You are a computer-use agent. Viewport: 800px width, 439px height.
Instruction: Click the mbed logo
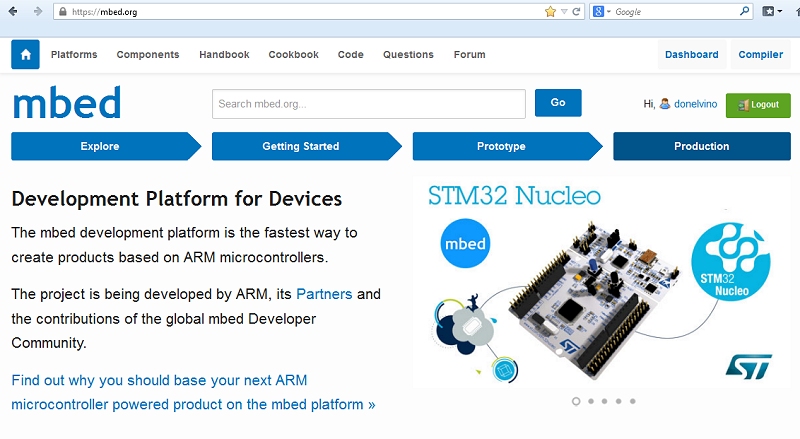[66, 103]
